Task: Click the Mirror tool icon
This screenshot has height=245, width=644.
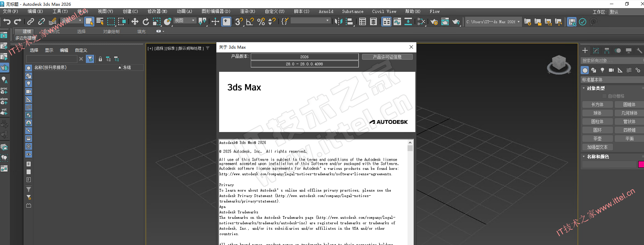Action: coord(338,22)
